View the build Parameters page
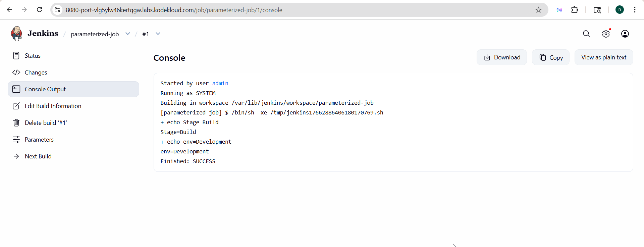 [x=39, y=140]
